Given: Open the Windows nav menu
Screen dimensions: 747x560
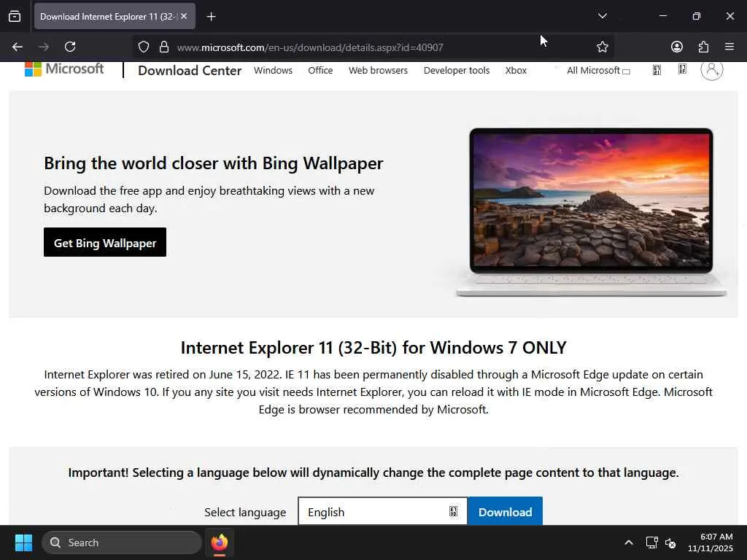Looking at the screenshot, I should [x=273, y=71].
